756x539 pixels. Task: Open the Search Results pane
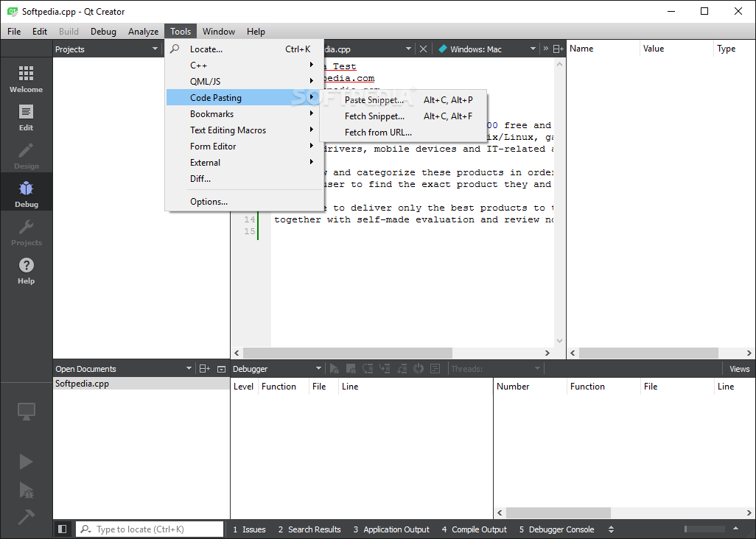309,529
